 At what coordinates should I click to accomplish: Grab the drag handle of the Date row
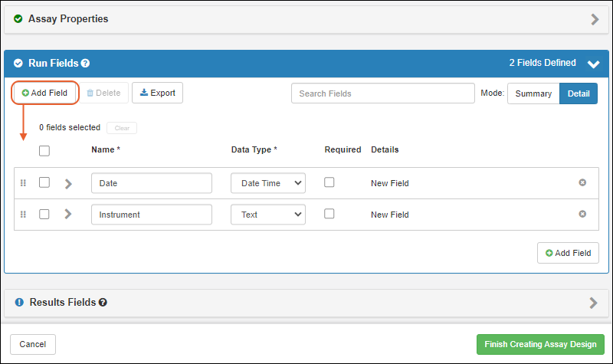pos(23,183)
